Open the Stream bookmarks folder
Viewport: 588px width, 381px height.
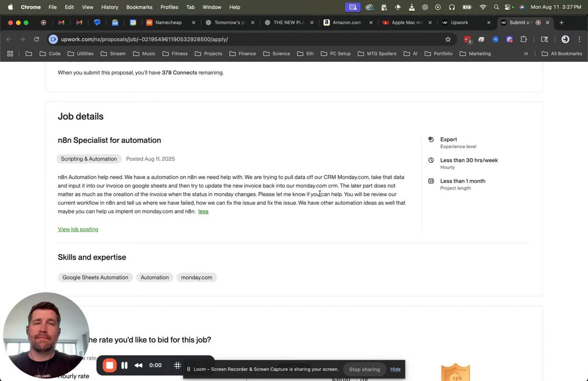pos(113,54)
